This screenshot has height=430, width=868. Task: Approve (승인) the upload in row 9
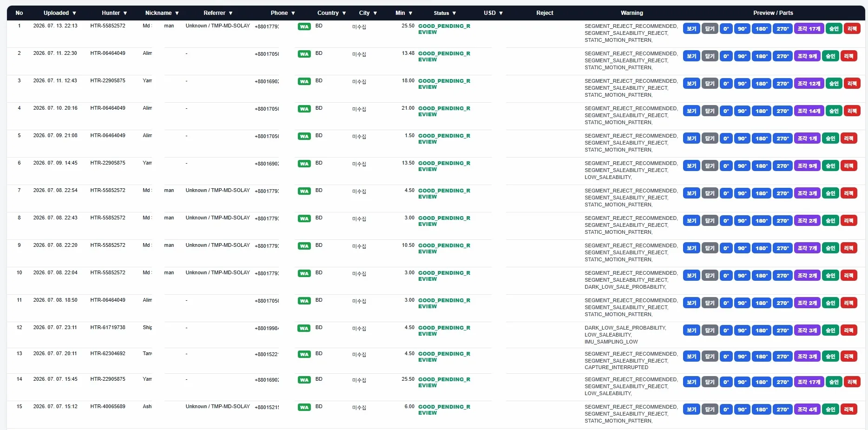830,248
